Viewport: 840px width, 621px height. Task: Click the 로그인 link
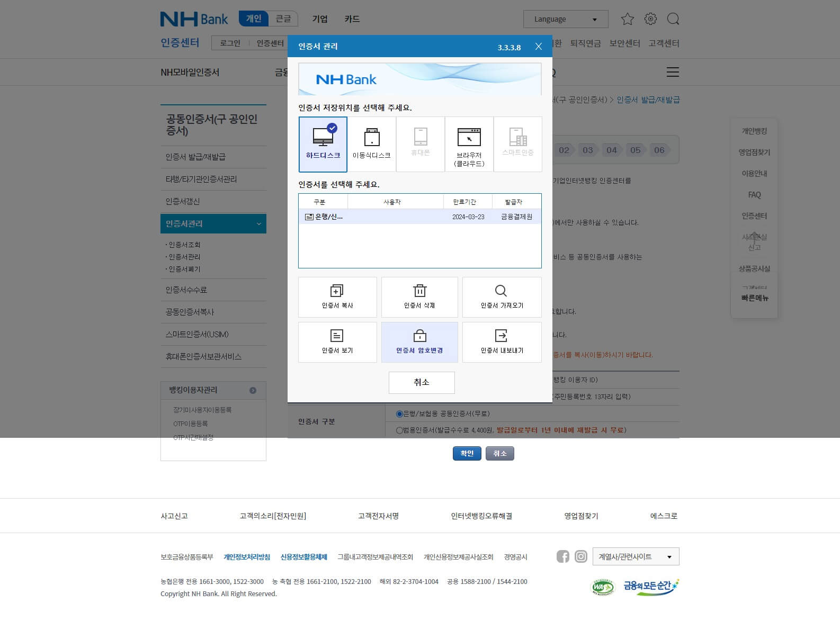coord(230,43)
